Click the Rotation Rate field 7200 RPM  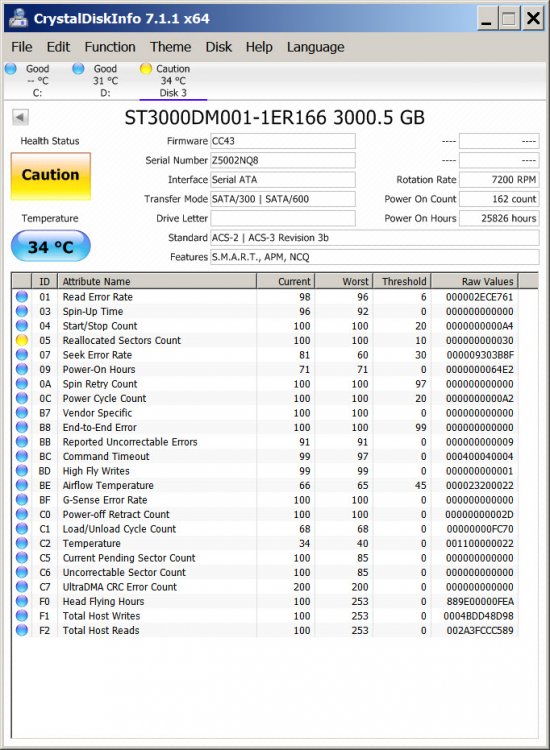point(499,180)
